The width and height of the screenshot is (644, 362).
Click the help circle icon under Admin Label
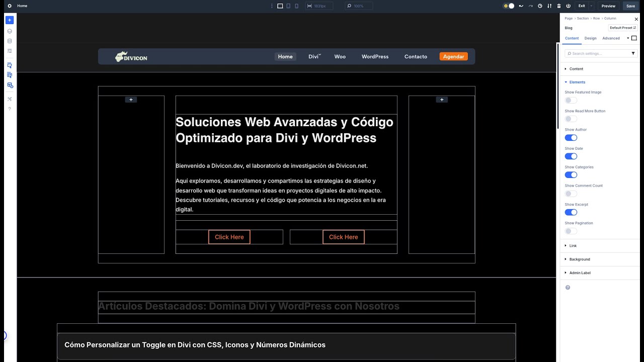pos(568,287)
